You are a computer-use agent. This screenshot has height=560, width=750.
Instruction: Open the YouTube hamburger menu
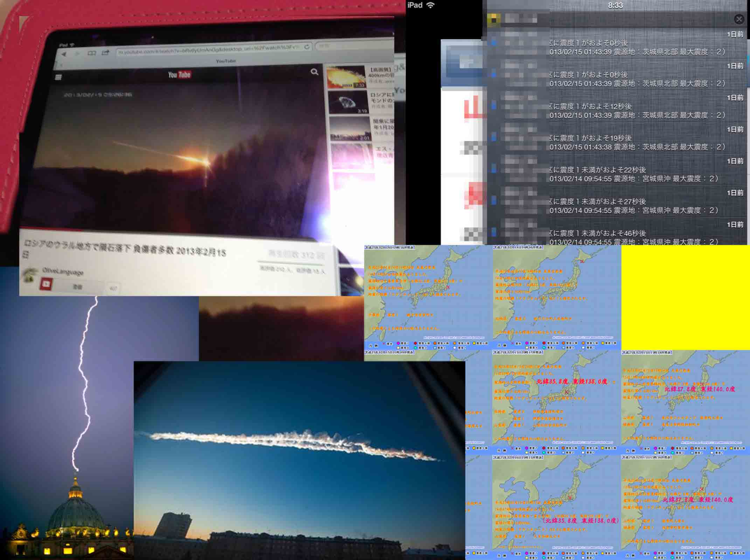(58, 77)
